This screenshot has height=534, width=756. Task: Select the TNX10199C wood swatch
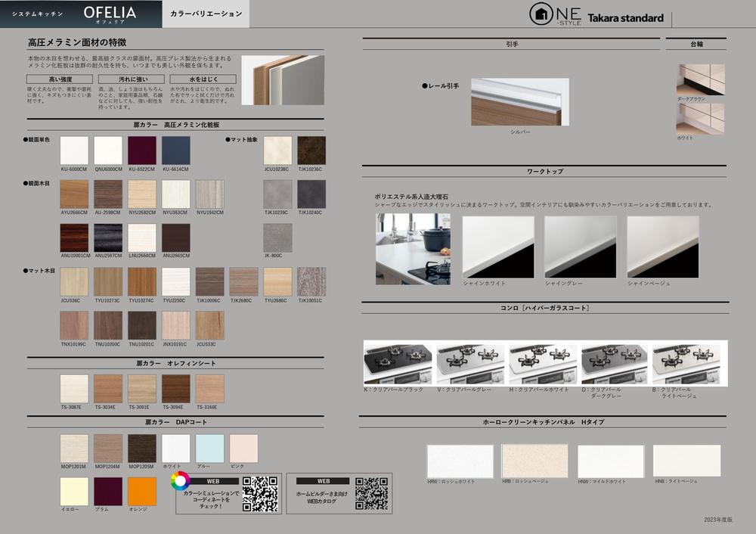click(x=74, y=325)
